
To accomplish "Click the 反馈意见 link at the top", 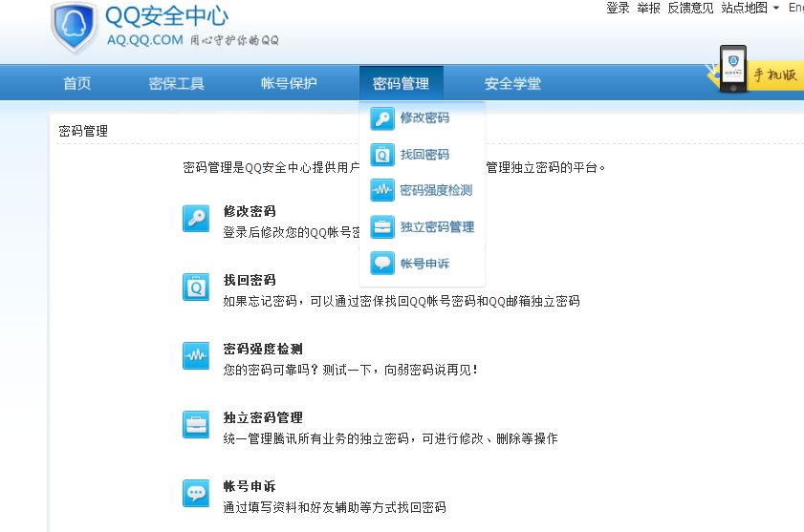I will (x=690, y=8).
